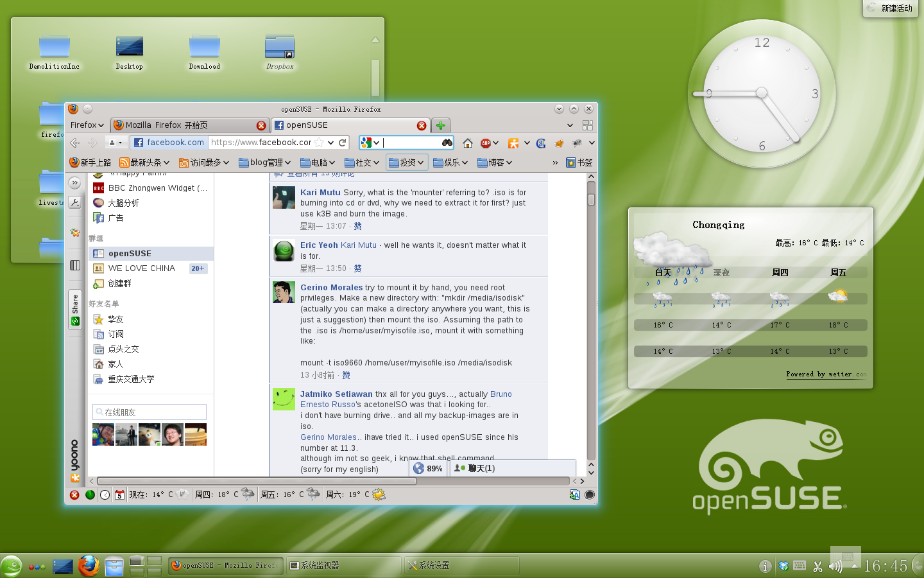Viewport: 924px width, 578px height.
Task: Toggle the green status indicator in statusbar
Action: tap(90, 495)
